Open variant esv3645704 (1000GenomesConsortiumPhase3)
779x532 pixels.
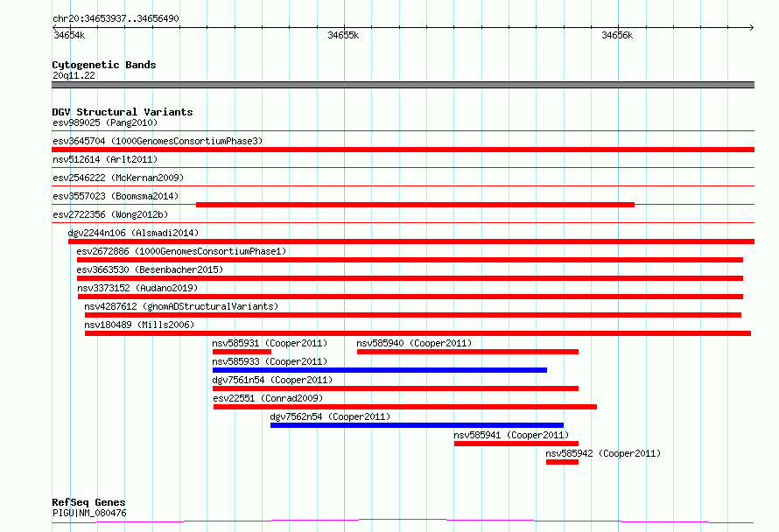(x=158, y=141)
